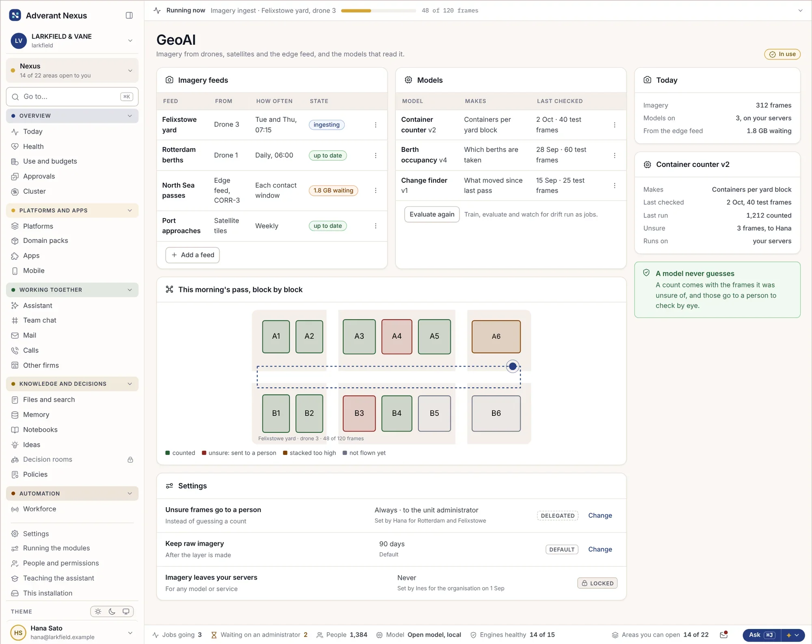Select yard block A6 tile
Screen dimensions: 812x644
click(496, 337)
